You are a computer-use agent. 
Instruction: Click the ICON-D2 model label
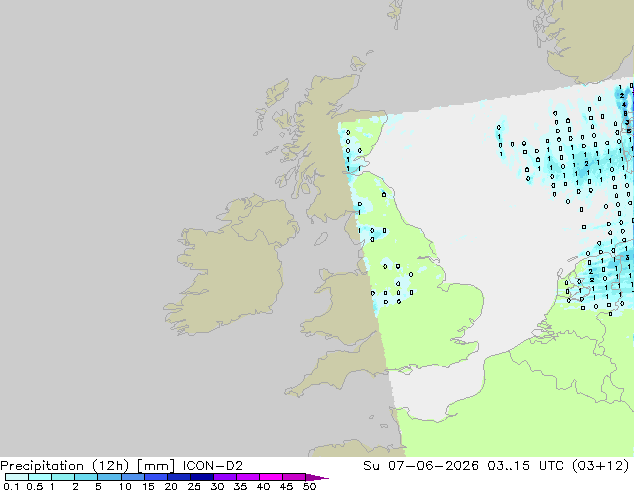click(213, 466)
